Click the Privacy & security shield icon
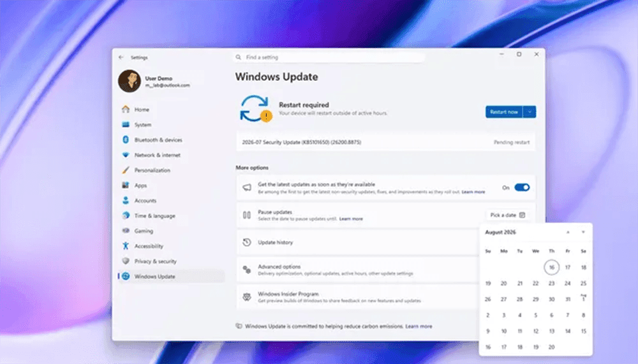This screenshot has width=638, height=364. 126,261
